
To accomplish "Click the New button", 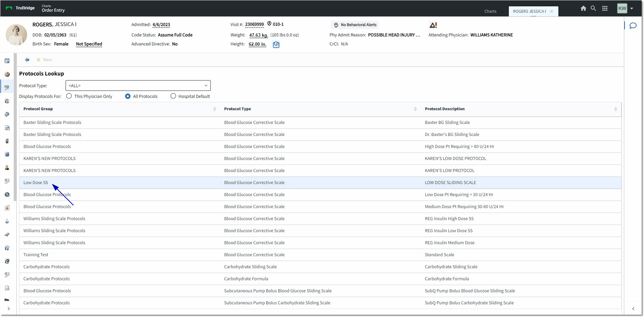I will [44, 59].
